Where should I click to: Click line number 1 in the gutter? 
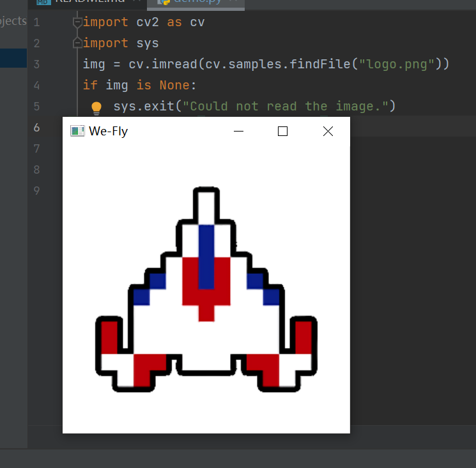(36, 23)
